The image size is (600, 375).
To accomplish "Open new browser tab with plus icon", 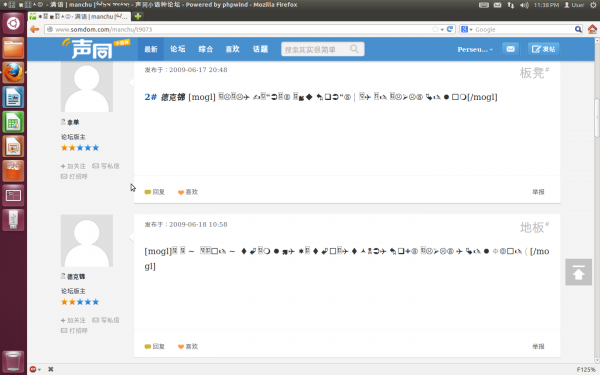I will [x=138, y=16].
